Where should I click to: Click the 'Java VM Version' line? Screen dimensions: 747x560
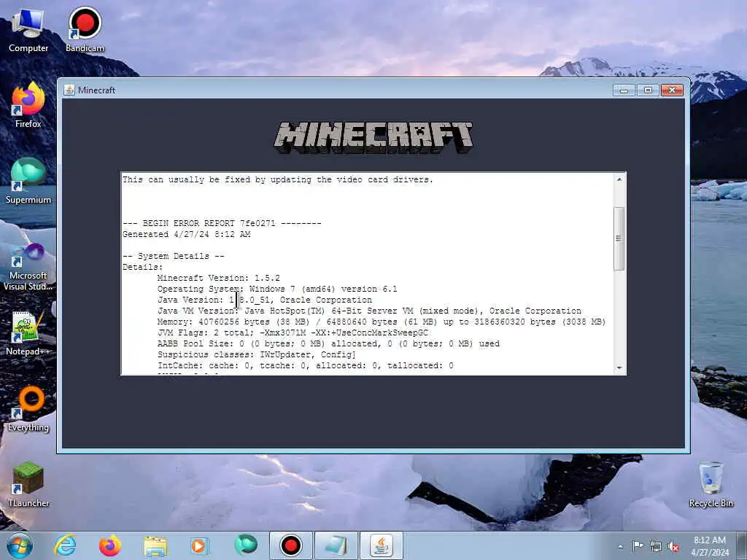(x=369, y=311)
